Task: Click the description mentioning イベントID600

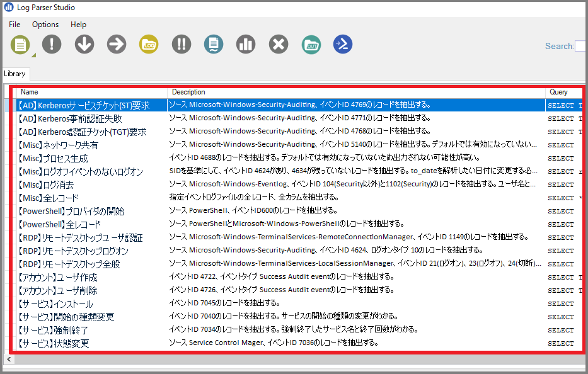Action: (253, 210)
